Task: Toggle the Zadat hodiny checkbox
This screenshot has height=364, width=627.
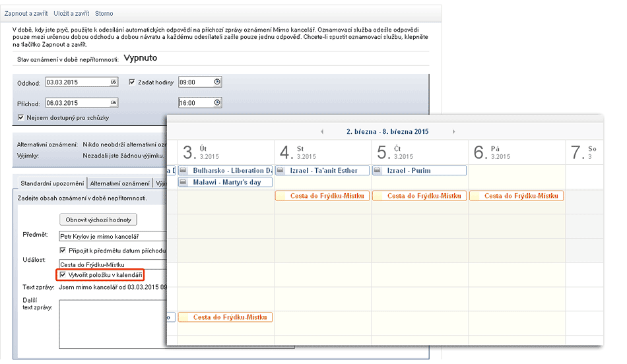Action: tap(132, 82)
